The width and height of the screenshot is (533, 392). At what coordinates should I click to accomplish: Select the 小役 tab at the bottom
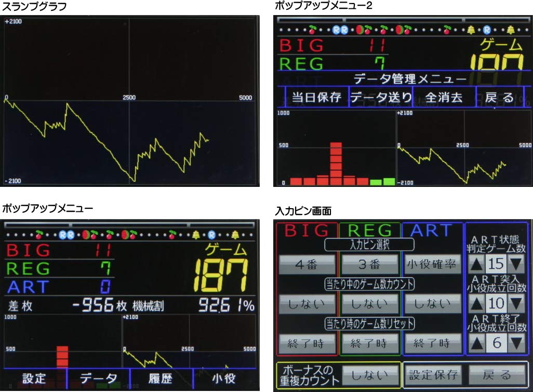click(x=224, y=379)
